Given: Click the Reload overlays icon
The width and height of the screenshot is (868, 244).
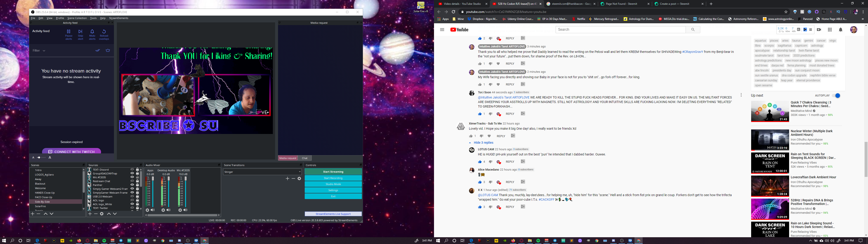Looking at the screenshot, I should [104, 31].
